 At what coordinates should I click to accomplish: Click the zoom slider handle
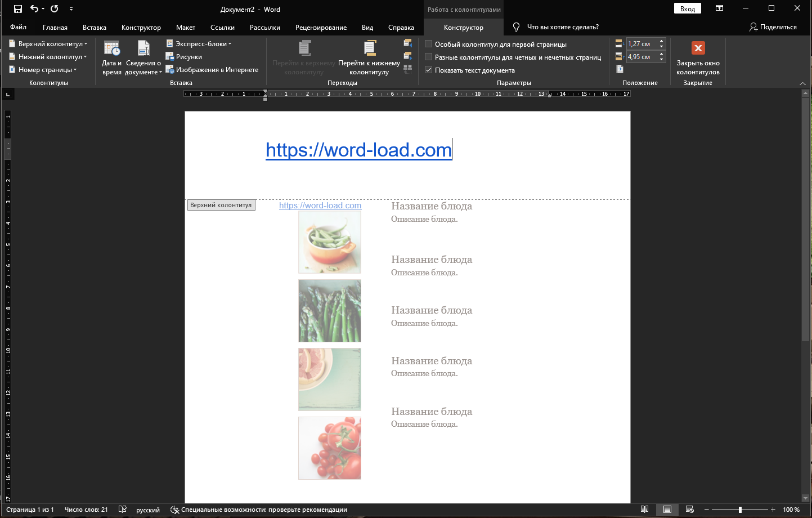740,510
